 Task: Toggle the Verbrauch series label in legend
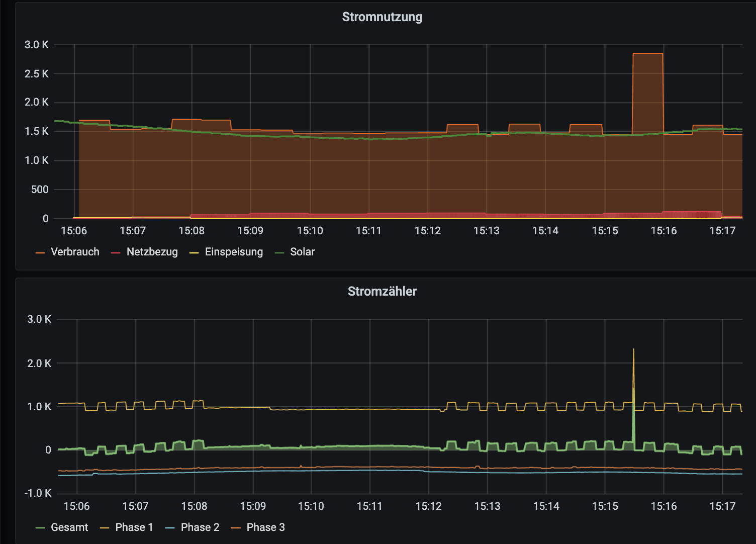pyautogui.click(x=75, y=252)
